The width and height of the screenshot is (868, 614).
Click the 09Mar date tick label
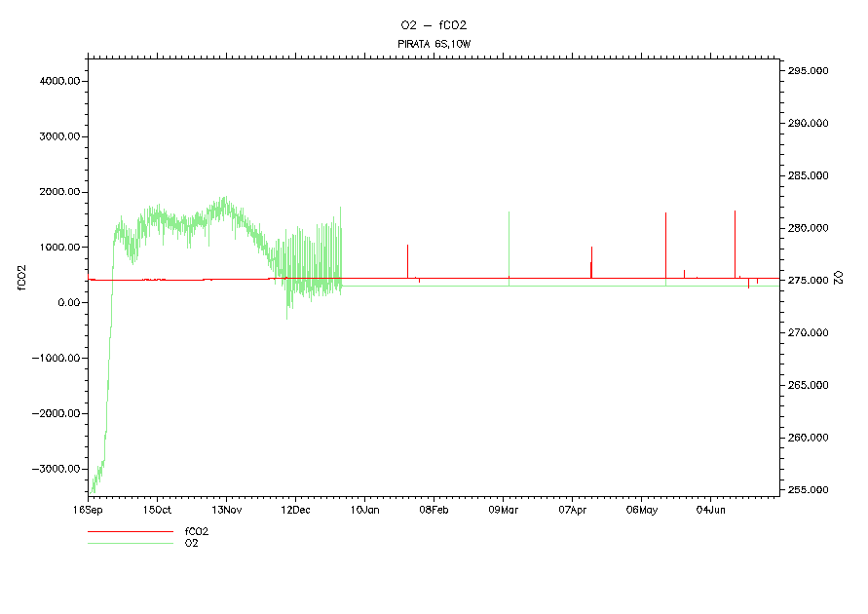[503, 510]
